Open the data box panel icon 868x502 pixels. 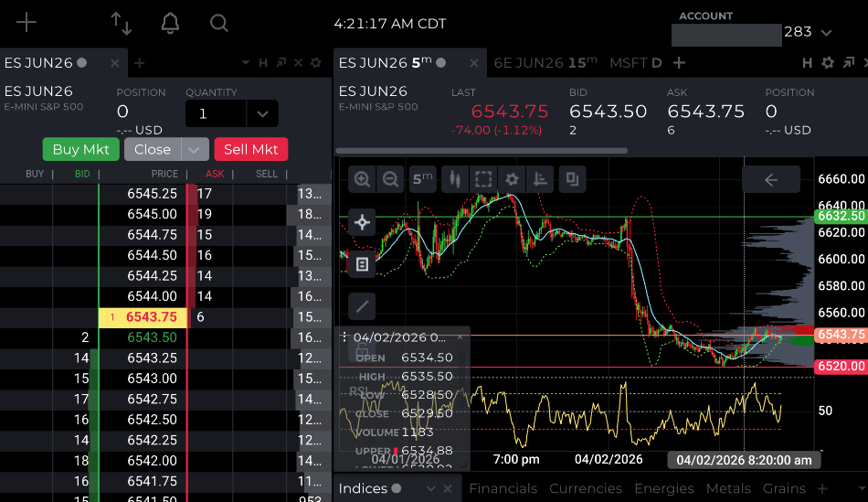click(x=362, y=264)
